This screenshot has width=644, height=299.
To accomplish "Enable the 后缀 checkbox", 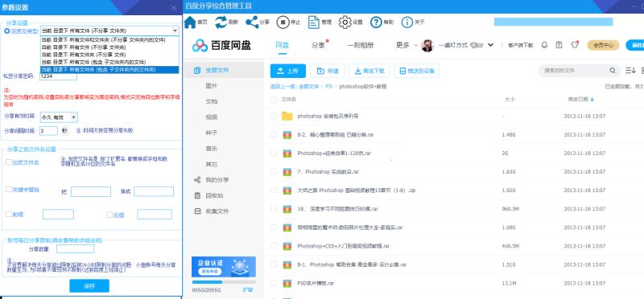I will 109,215.
